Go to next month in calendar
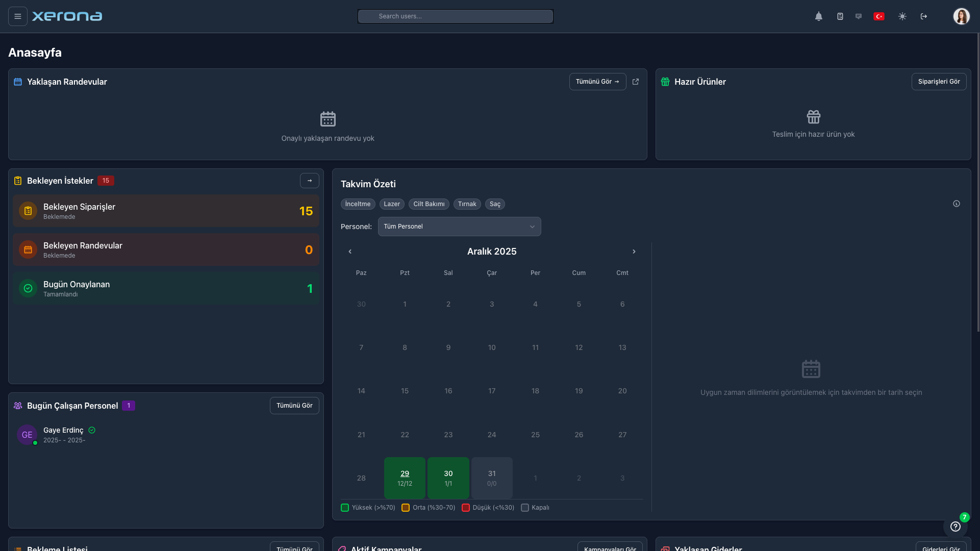The width and height of the screenshot is (980, 551). coord(634,252)
